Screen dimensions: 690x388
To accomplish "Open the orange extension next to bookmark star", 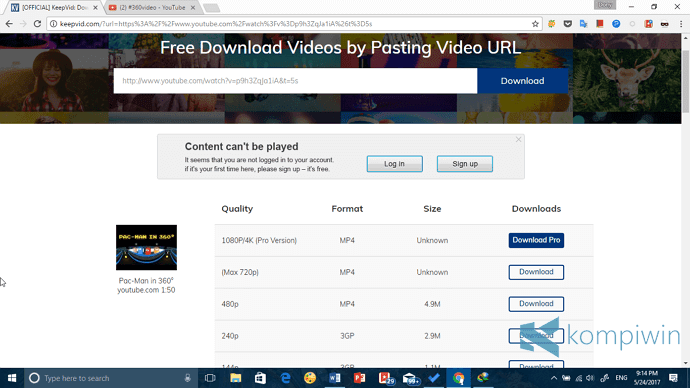I will coord(551,24).
